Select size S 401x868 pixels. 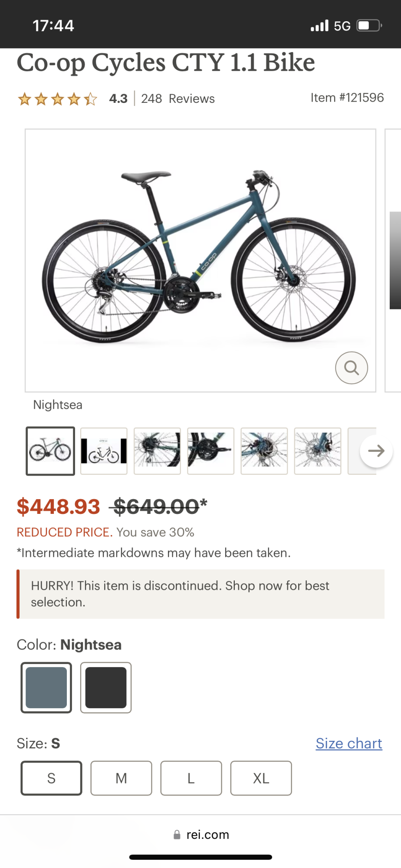pos(51,778)
